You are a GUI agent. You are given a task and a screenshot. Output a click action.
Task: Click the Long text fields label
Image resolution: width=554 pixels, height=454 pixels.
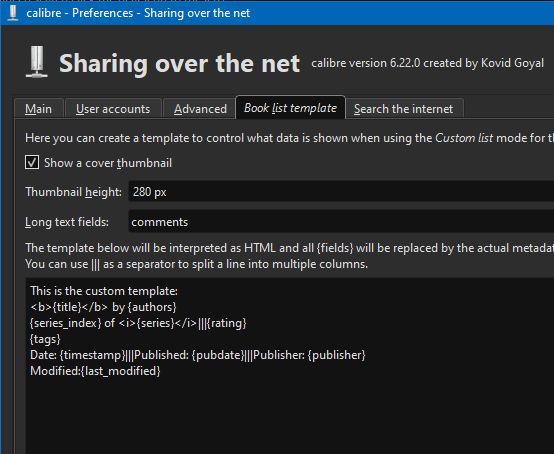coord(67,222)
